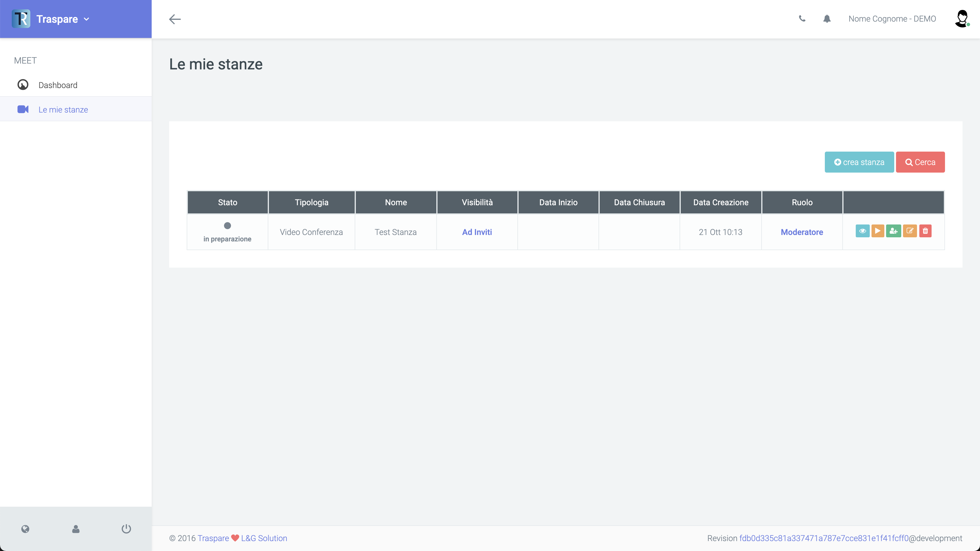This screenshot has height=551, width=980.
Task: Select Le mie stanze in sidebar
Action: coord(76,109)
